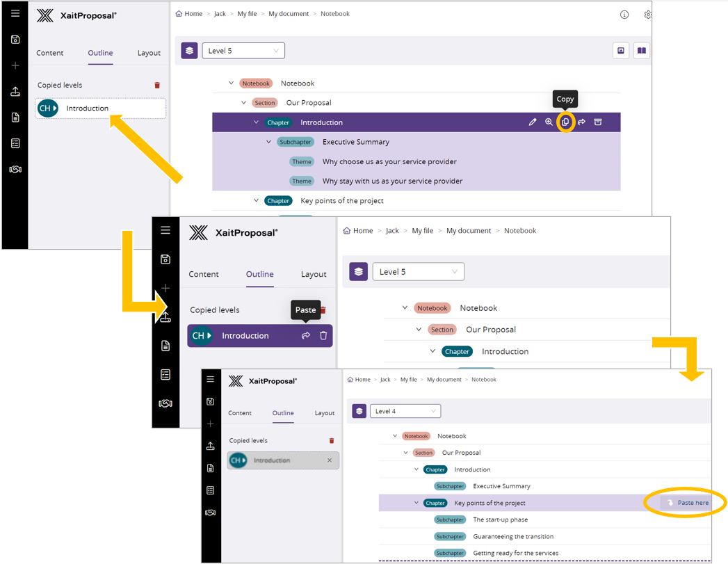This screenshot has height=564, width=728.
Task: Click the zoom-in magnifier icon on Introduction row
Action: click(549, 122)
